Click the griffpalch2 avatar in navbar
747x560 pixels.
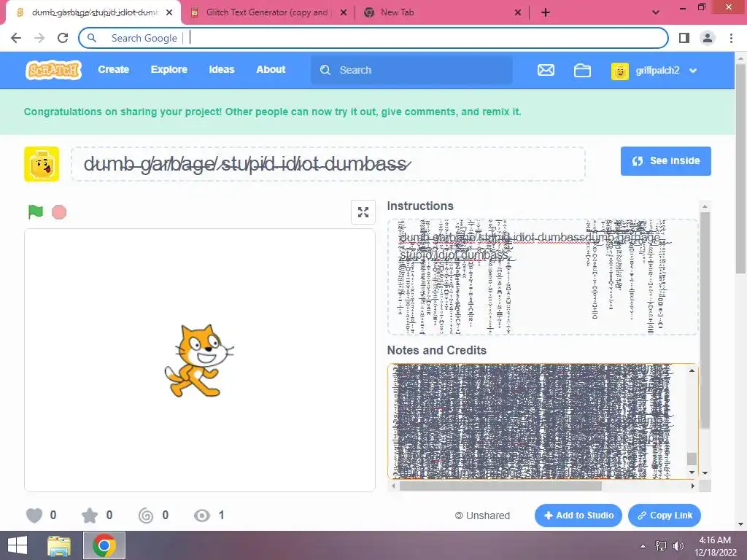[620, 71]
